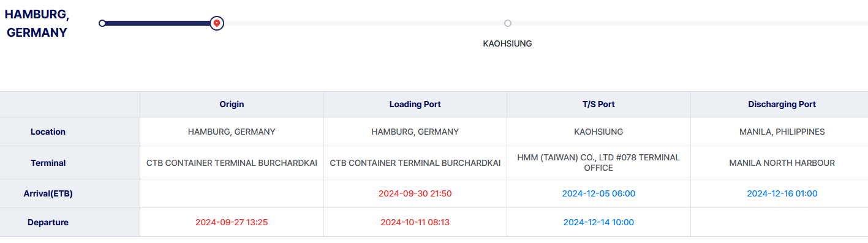Image resolution: width=868 pixels, height=243 pixels.
Task: Click the red location pin marker
Action: point(216,23)
